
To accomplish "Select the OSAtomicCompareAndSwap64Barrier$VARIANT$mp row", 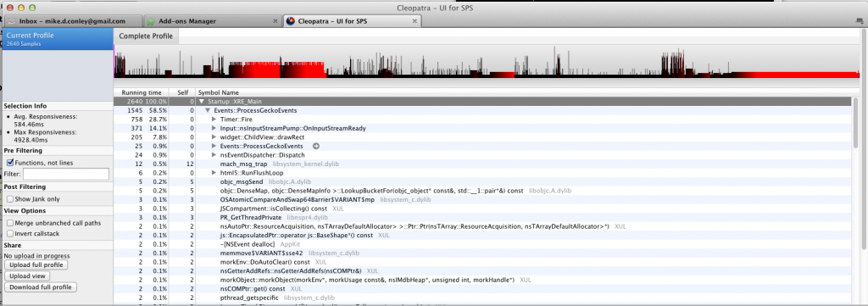I will coord(482,199).
